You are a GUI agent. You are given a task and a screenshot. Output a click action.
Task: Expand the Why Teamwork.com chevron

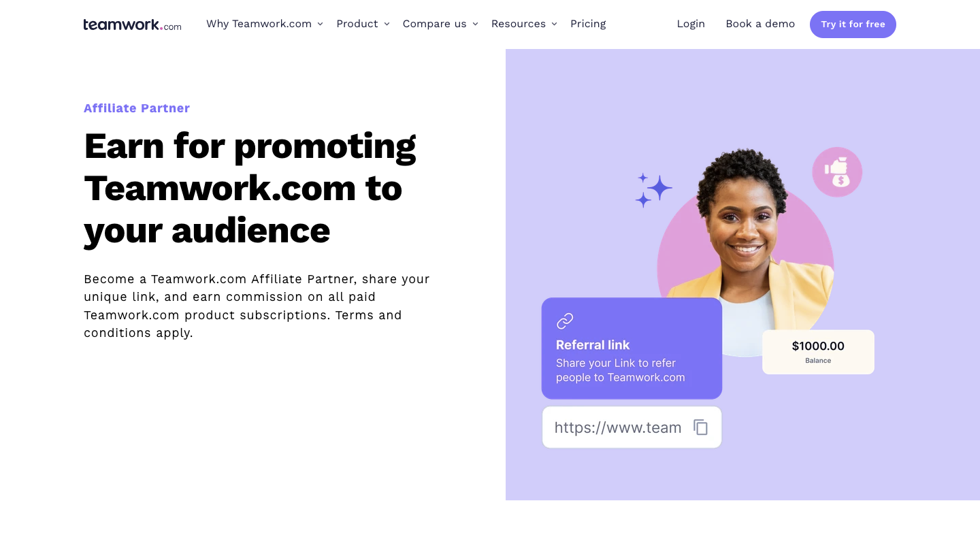(x=320, y=24)
